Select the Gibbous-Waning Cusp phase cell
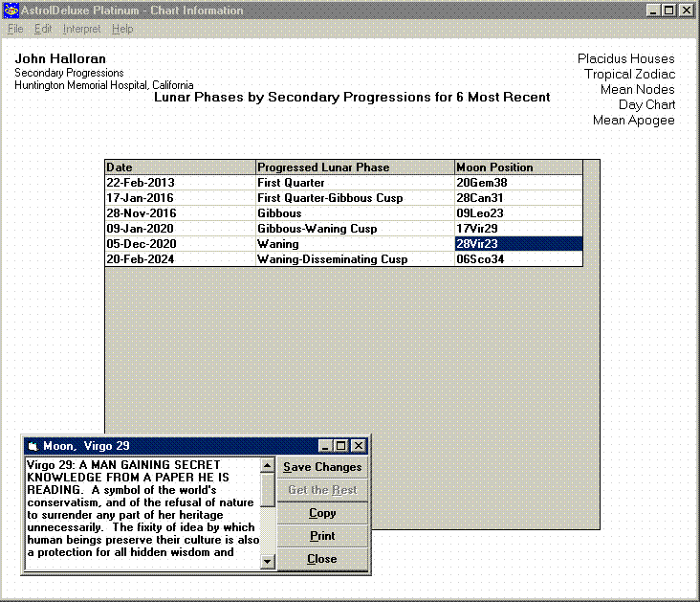700x602 pixels. pos(355,229)
